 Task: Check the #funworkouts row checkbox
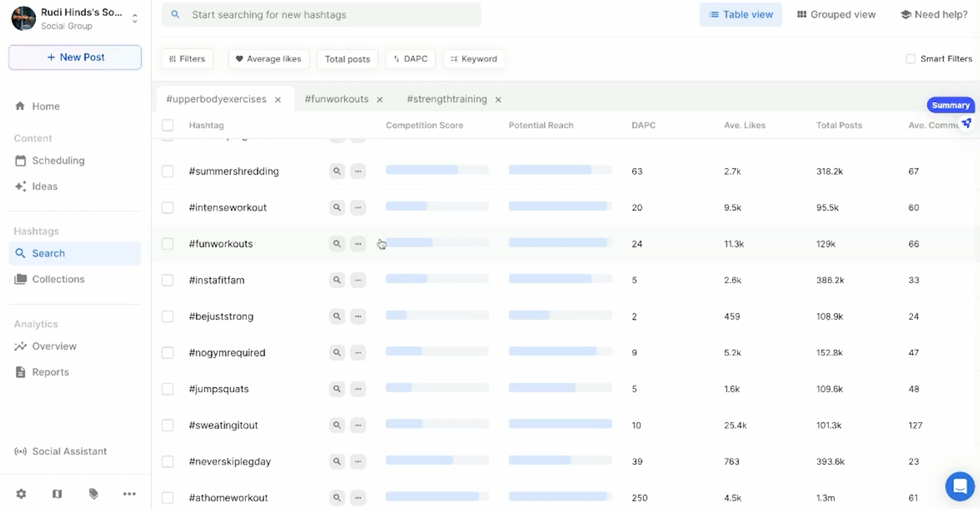pyautogui.click(x=167, y=244)
